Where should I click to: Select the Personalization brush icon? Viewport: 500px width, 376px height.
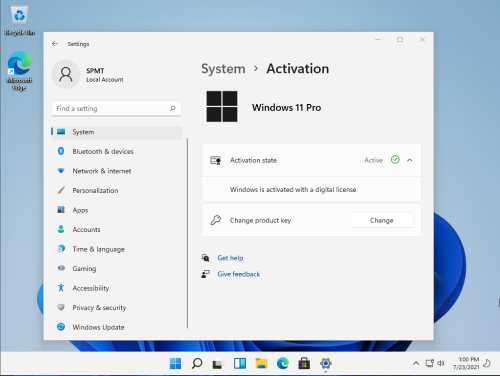(61, 190)
